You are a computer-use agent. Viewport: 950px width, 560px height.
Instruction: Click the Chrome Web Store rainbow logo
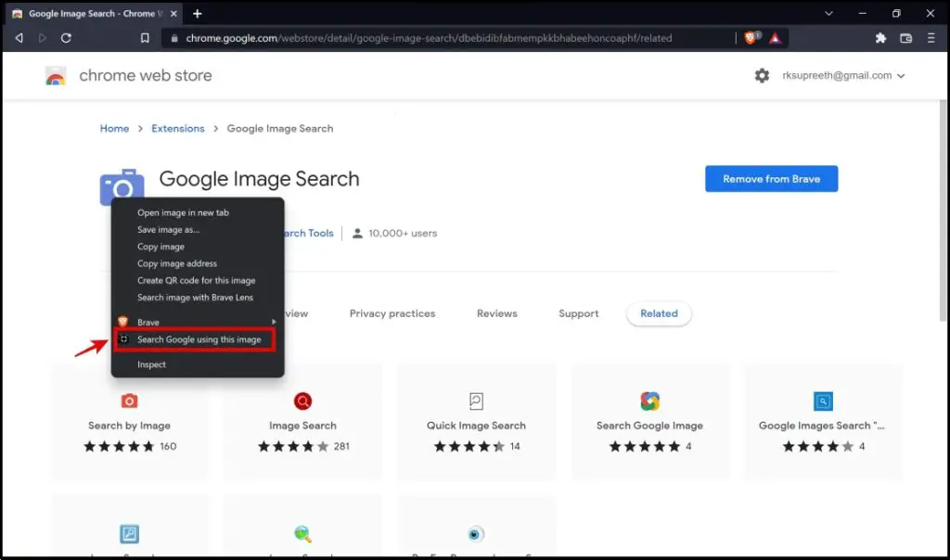[x=56, y=76]
